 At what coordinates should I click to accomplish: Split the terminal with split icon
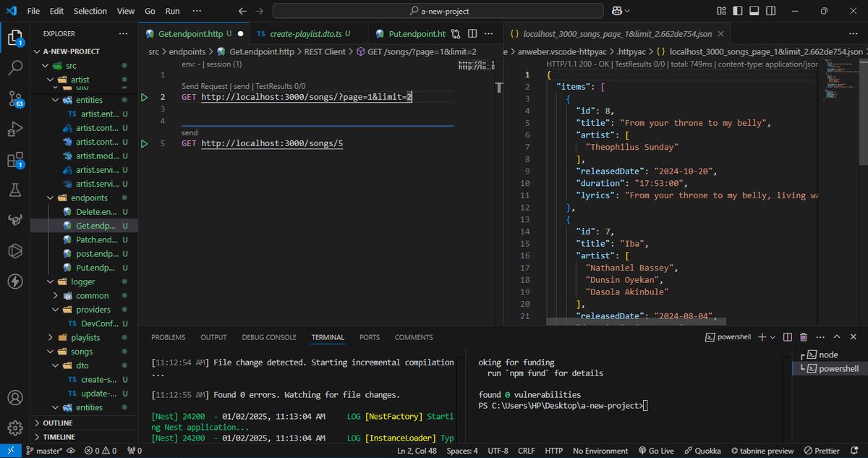pyautogui.click(x=788, y=337)
